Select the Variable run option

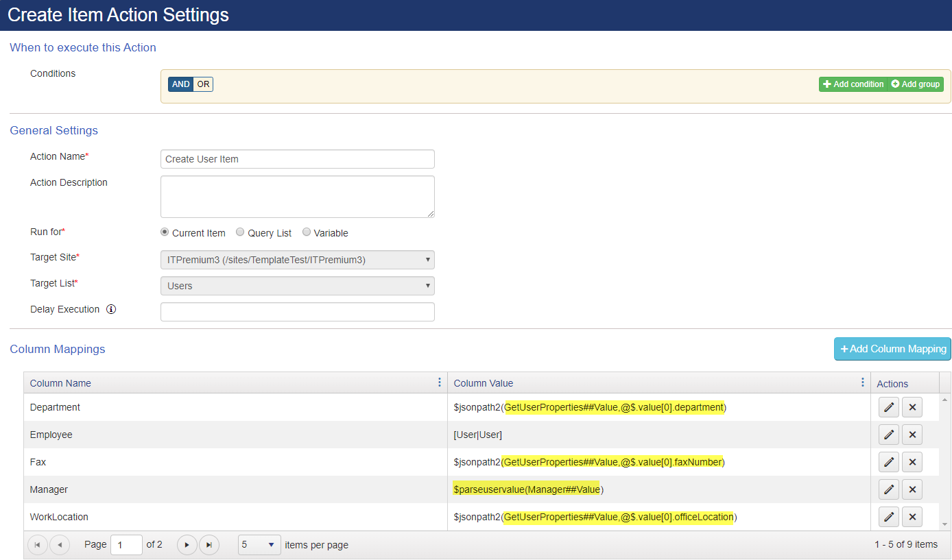coord(307,231)
